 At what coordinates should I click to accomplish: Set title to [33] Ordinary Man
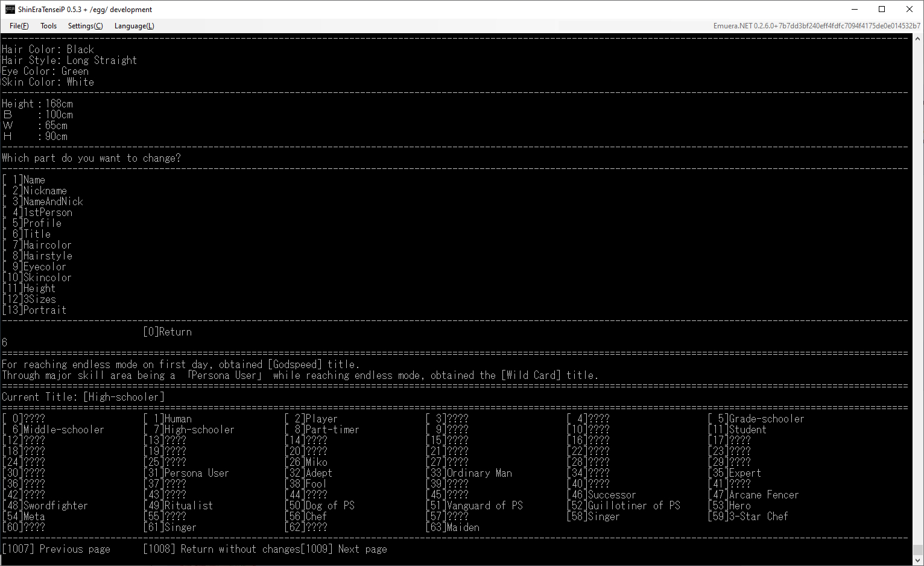469,473
